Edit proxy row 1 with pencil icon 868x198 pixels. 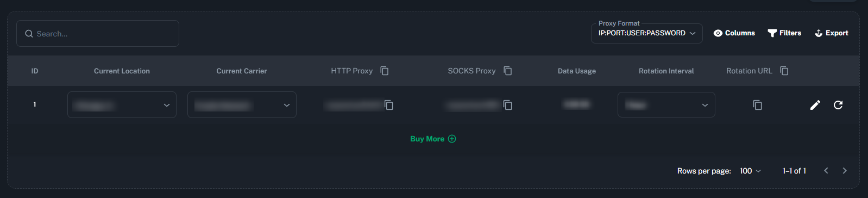coord(815,105)
